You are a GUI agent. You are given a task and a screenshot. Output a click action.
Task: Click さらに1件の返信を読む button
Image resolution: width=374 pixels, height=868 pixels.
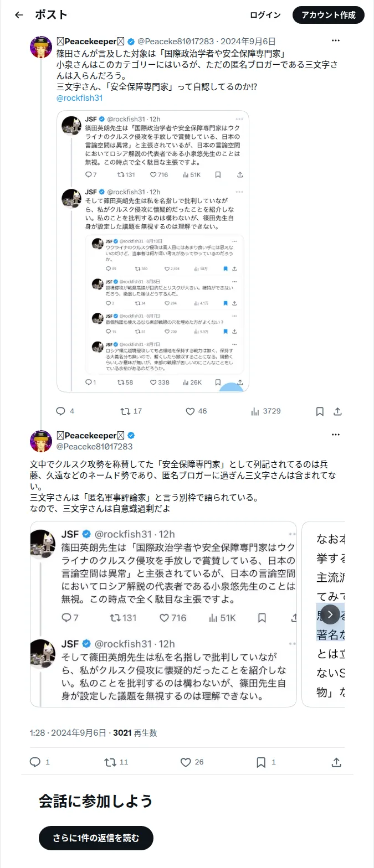pos(96,838)
